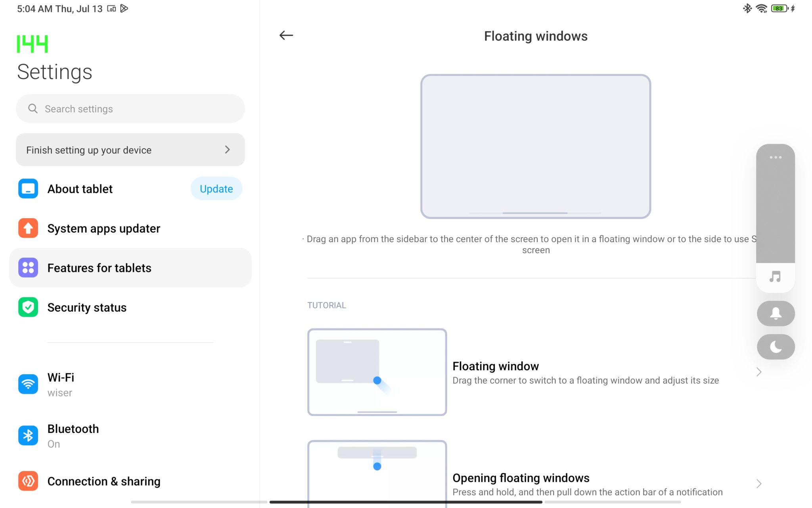
Task: Tap the back arrow icon
Action: 286,35
